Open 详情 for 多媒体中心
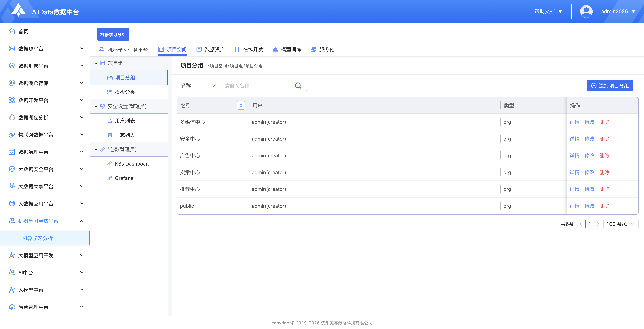The width and height of the screenshot is (644, 329). 574,122
